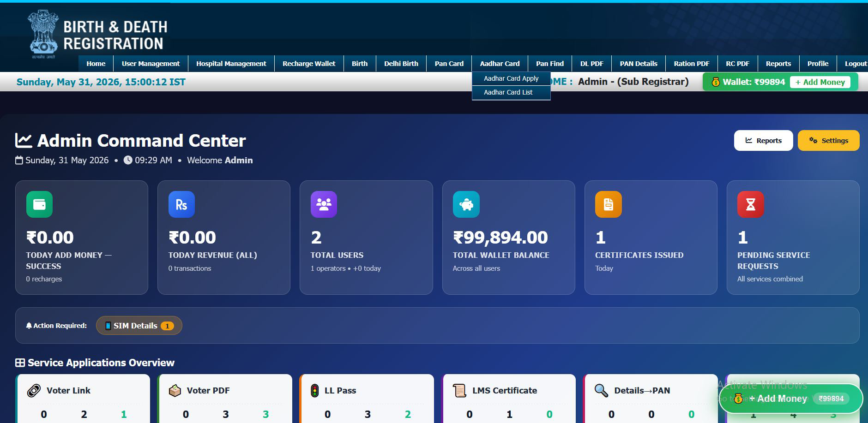Click the Details→PAN magnifier icon
Viewport: 868px width, 423px height.
tap(601, 391)
